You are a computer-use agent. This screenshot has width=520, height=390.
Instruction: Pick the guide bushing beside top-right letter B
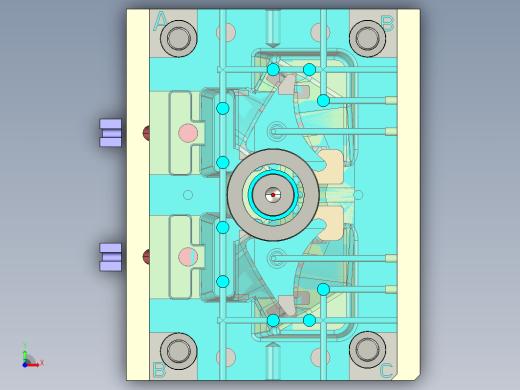pos(368,39)
